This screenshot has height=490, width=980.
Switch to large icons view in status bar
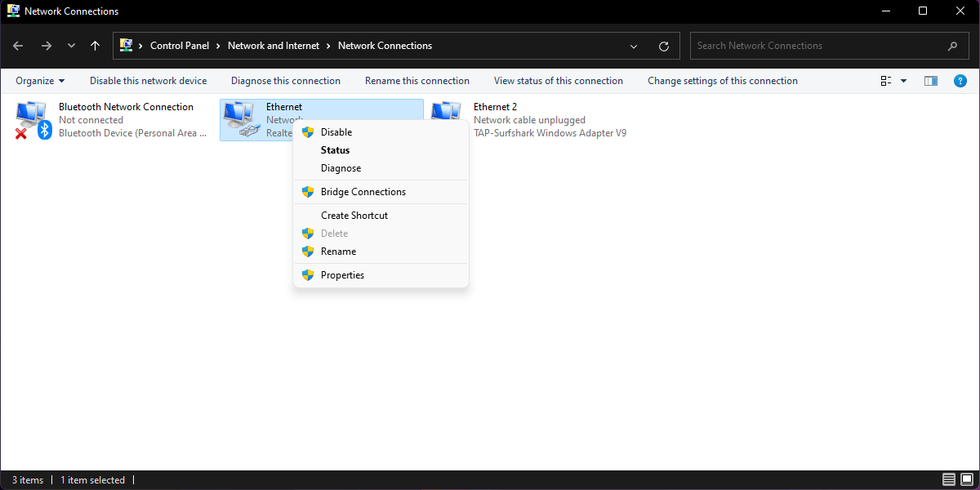(x=966, y=479)
